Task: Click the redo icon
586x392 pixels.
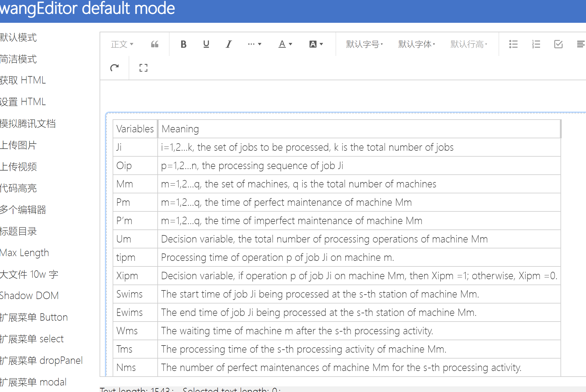Action: coord(115,68)
